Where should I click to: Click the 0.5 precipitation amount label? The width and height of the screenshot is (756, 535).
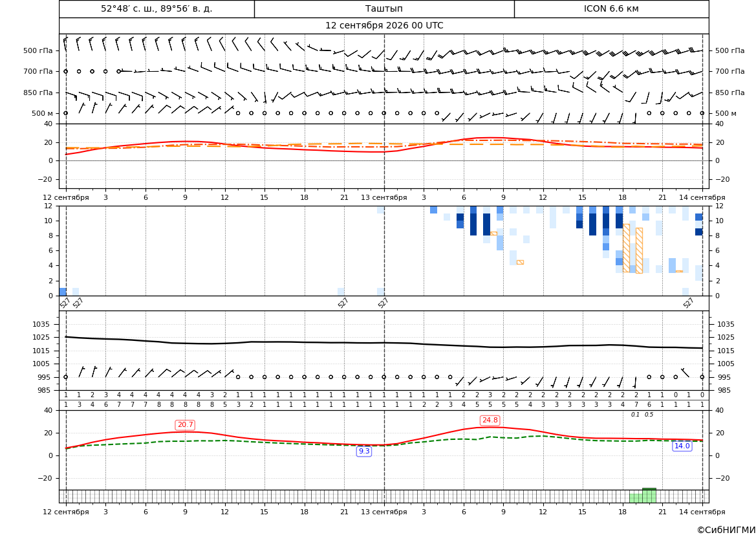pyautogui.click(x=649, y=415)
